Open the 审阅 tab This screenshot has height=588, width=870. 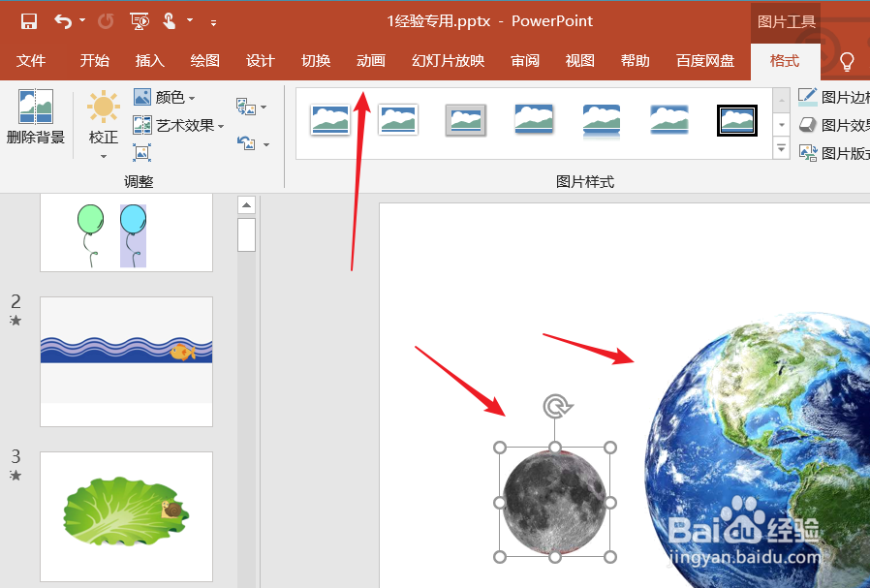click(525, 60)
